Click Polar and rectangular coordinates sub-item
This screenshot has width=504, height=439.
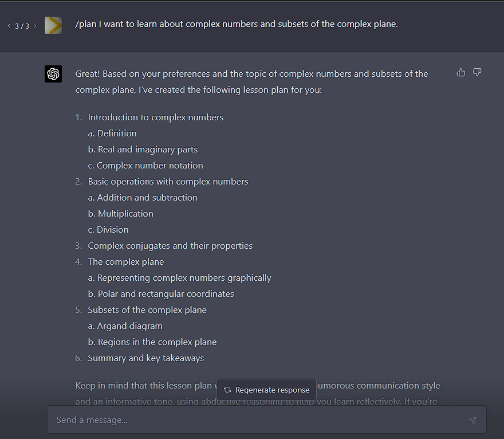click(166, 294)
